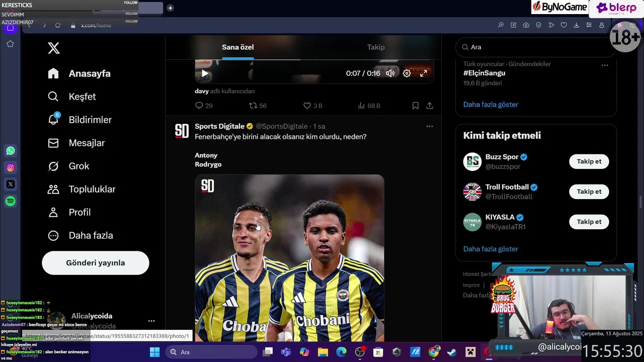The image size is (644, 362).
Task: Open Microsoft Edge from taskbar
Action: (x=341, y=352)
